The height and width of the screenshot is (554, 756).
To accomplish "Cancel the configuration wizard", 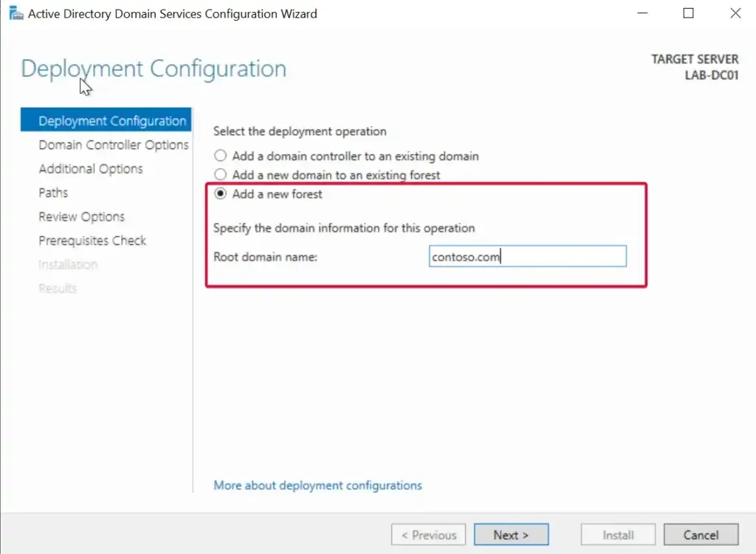I will [701, 535].
